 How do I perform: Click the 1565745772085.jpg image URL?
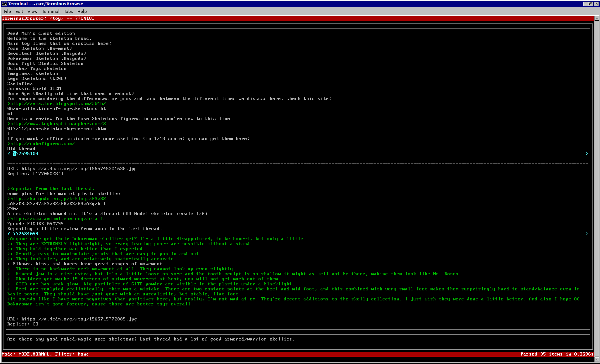pos(79,319)
